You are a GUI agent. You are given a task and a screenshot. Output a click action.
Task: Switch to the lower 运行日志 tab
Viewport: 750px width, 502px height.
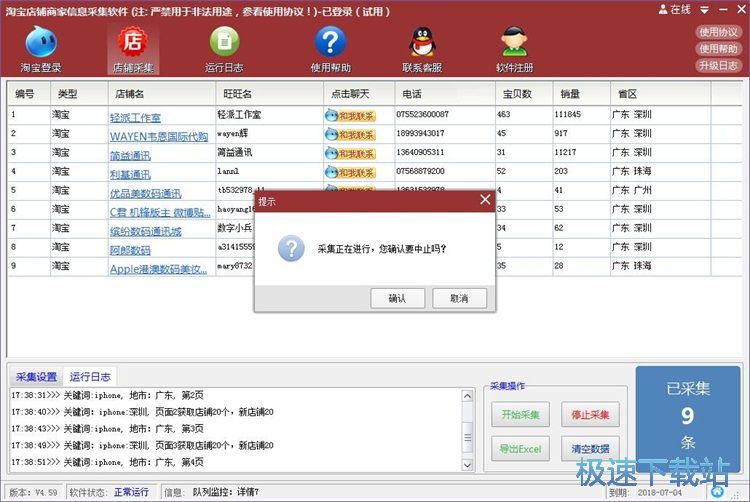tap(90, 377)
